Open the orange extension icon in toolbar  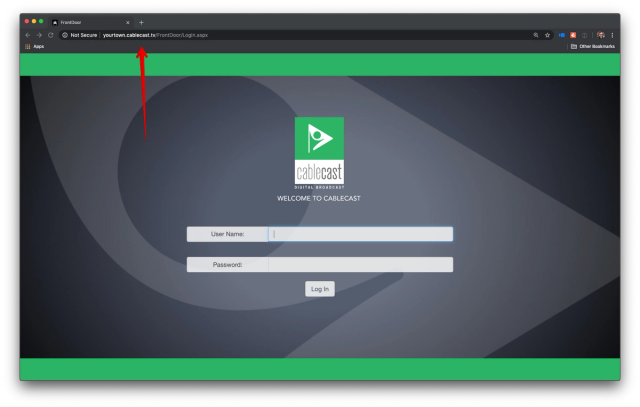click(573, 35)
